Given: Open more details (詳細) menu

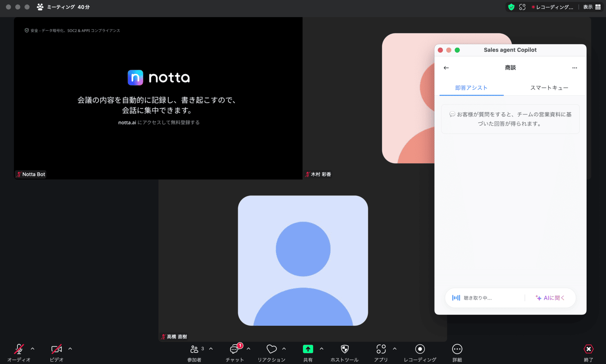Looking at the screenshot, I should pos(457,349).
